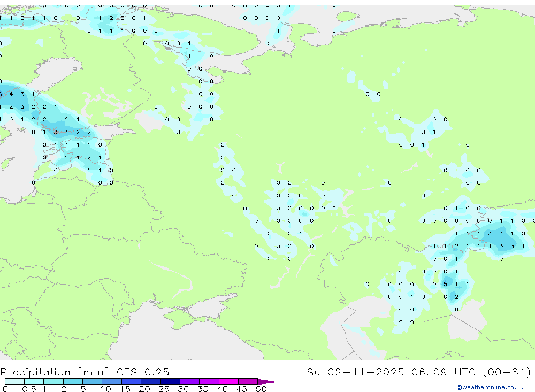Click the legend label '10'

tap(105, 389)
